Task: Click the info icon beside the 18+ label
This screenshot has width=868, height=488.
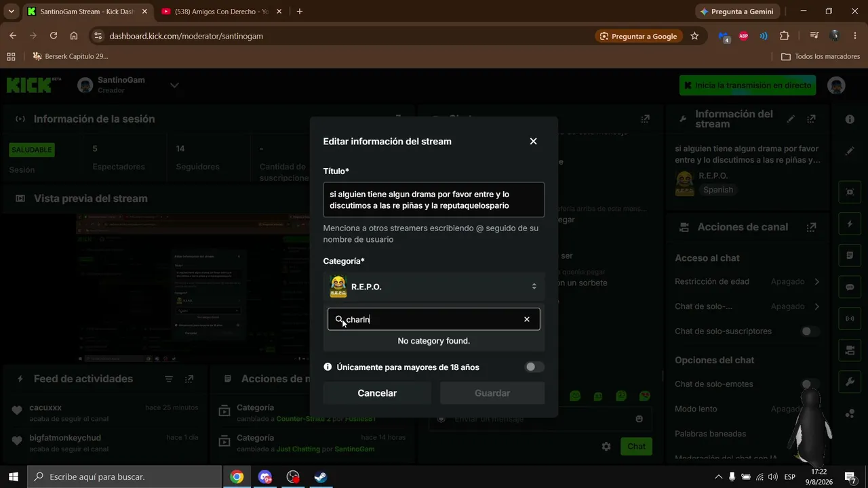Action: 328,367
